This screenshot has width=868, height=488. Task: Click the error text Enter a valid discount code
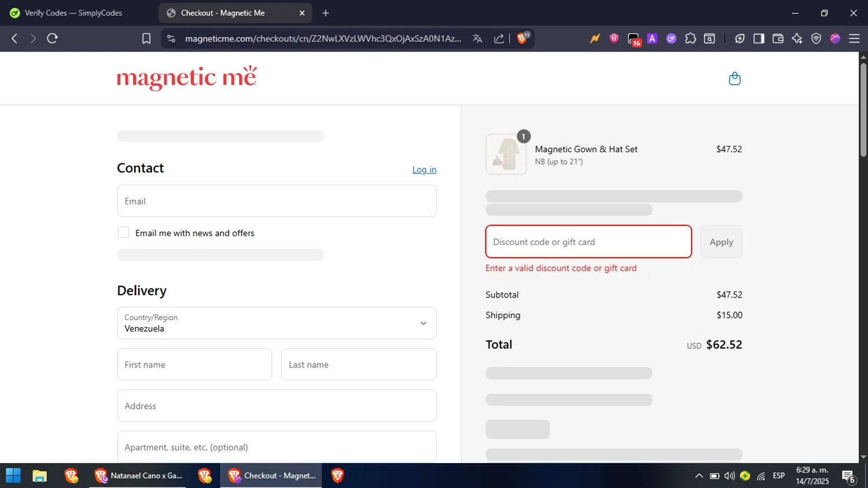(561, 268)
